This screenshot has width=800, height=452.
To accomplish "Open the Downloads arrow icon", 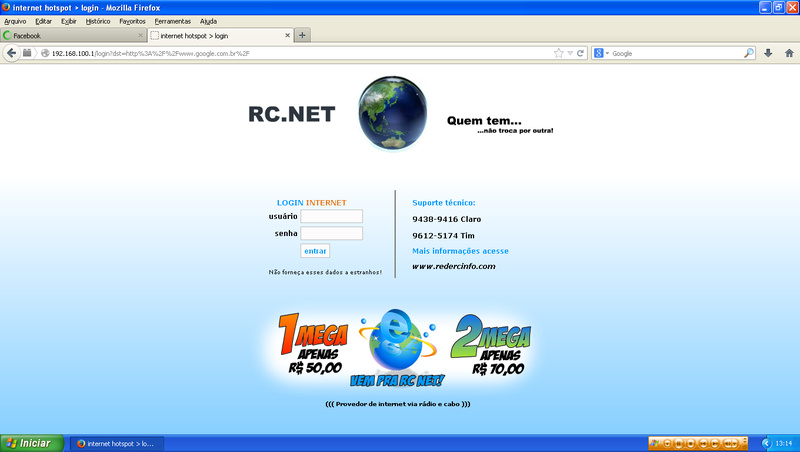I will [x=768, y=53].
